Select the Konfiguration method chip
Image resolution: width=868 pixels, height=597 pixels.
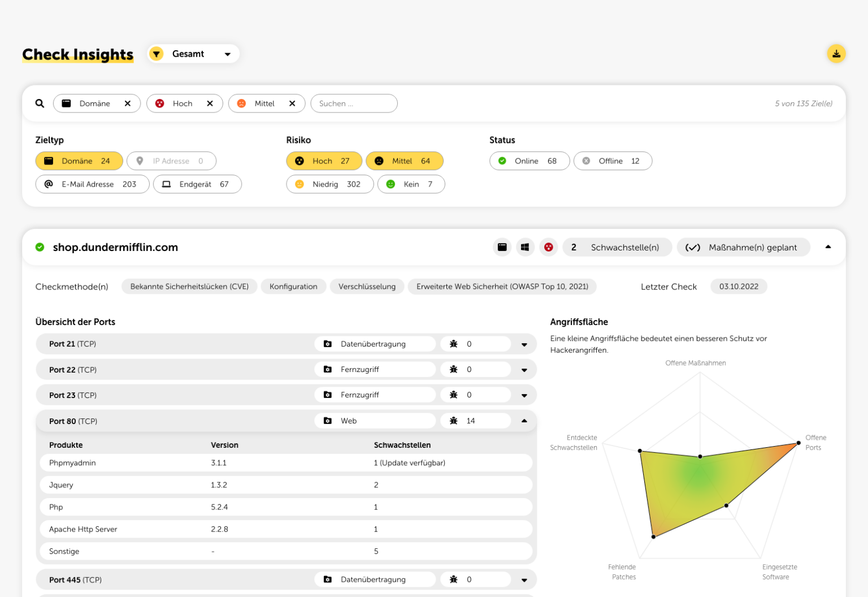(293, 287)
